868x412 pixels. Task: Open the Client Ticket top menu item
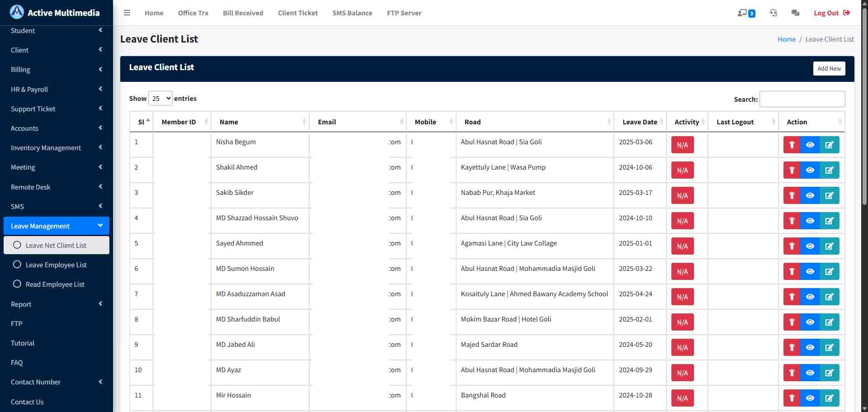click(x=297, y=13)
